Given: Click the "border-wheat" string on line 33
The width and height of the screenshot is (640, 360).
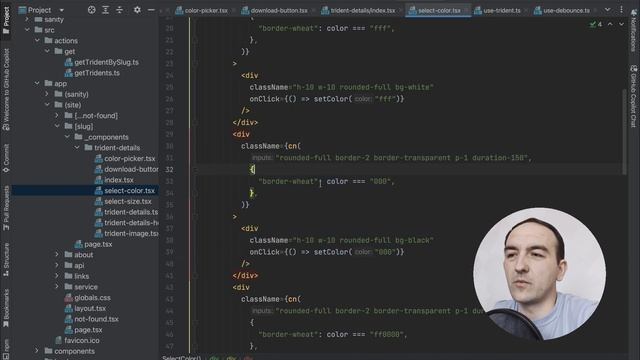Looking at the screenshot, I should [288, 181].
